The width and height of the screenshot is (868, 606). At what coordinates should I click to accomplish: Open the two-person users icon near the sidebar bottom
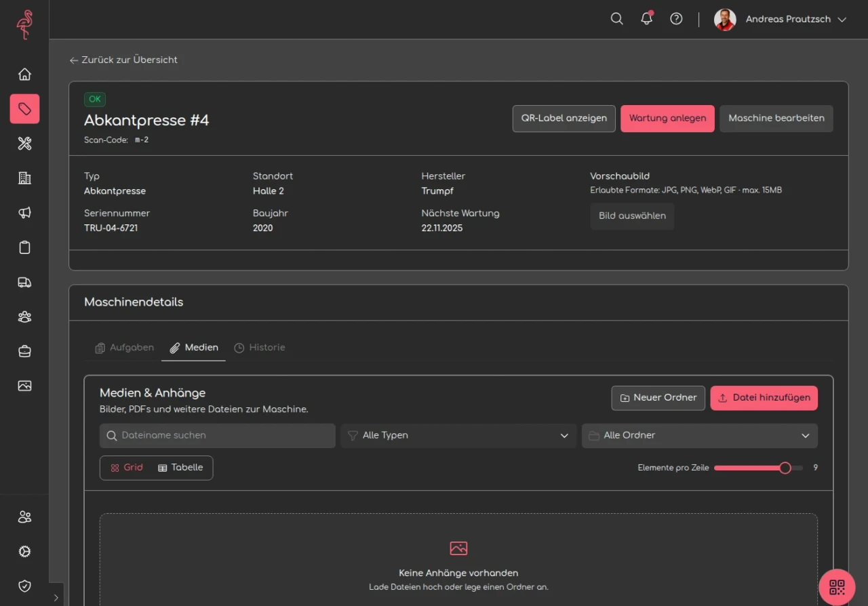[24, 517]
